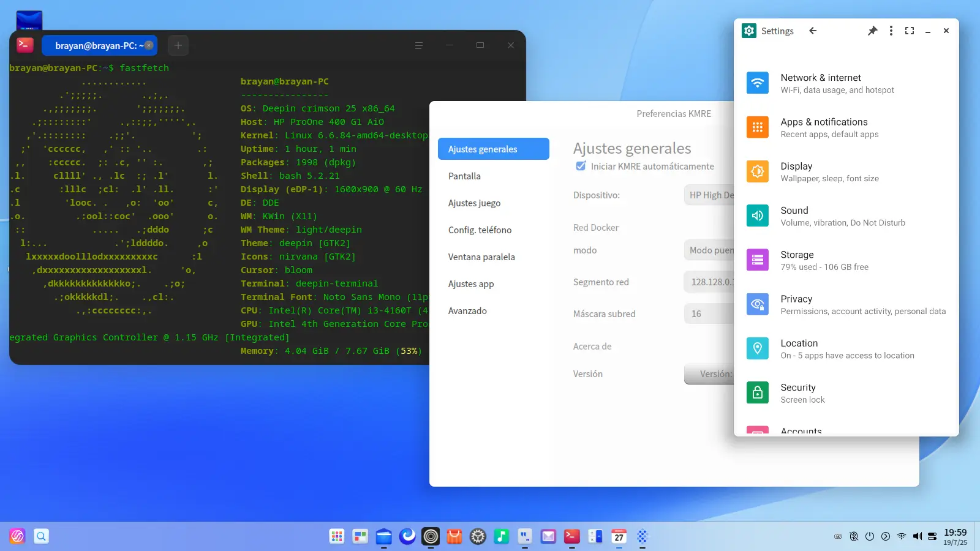980x551 pixels.
Task: Click the 'Máscara subred' field showing 16
Action: [709, 313]
